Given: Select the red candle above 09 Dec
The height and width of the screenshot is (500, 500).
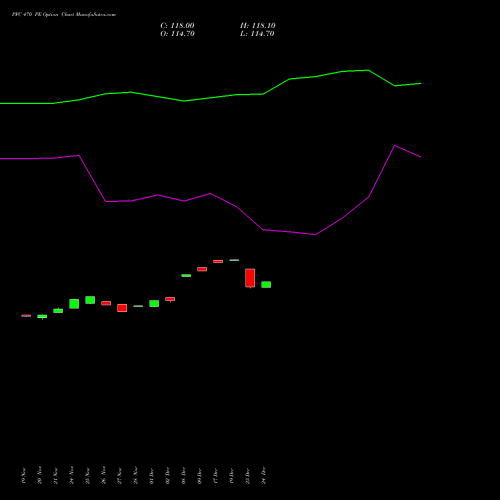Looking at the screenshot, I should coord(202,269).
